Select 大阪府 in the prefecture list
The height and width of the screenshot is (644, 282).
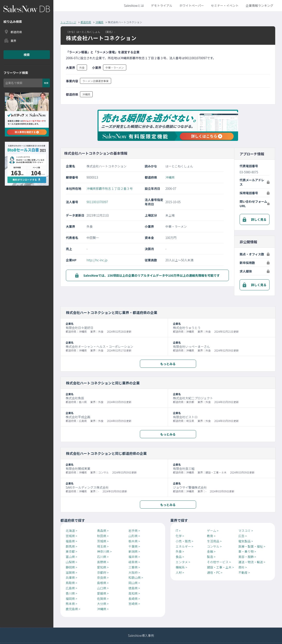(134, 572)
